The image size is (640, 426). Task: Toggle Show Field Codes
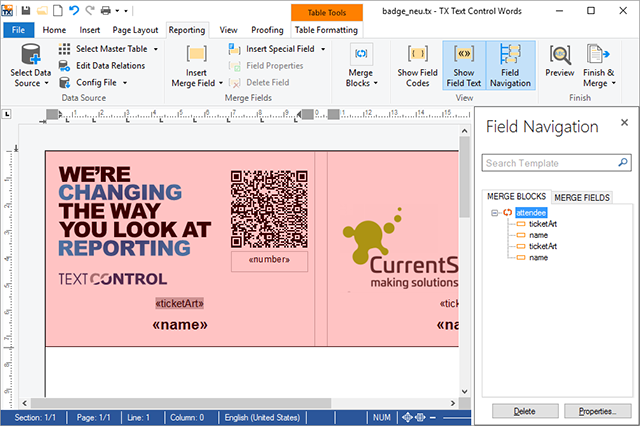[x=417, y=65]
